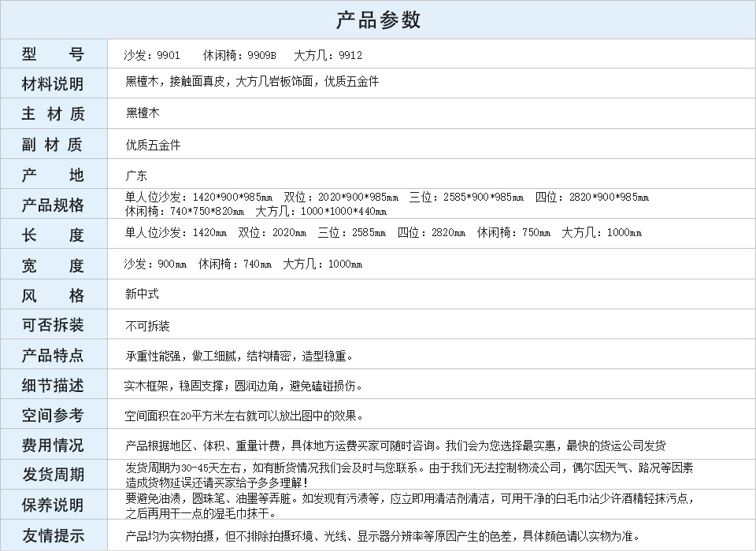The width and height of the screenshot is (756, 551).
Task: Select the width value 沙发:900mm
Action: pos(155,264)
